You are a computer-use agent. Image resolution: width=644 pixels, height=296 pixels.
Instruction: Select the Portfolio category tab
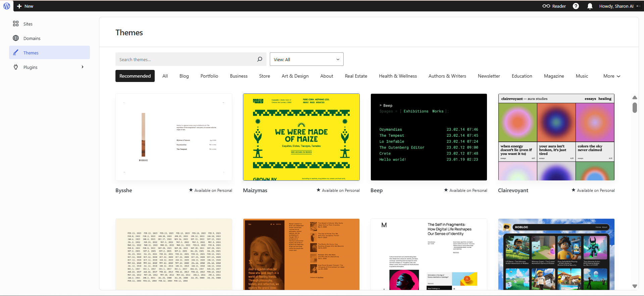pos(209,76)
